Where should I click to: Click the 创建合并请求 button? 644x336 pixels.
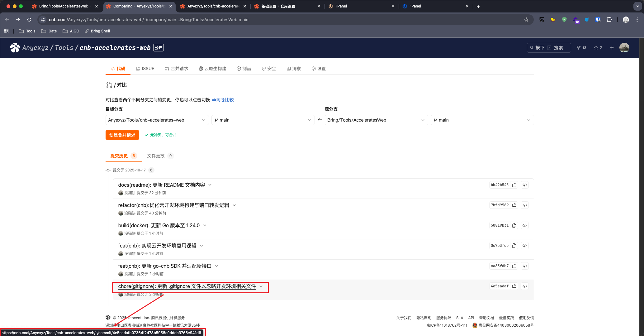tap(122, 135)
